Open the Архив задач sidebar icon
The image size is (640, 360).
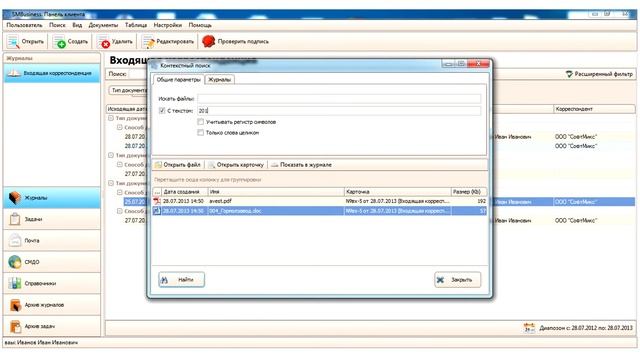pos(15,326)
